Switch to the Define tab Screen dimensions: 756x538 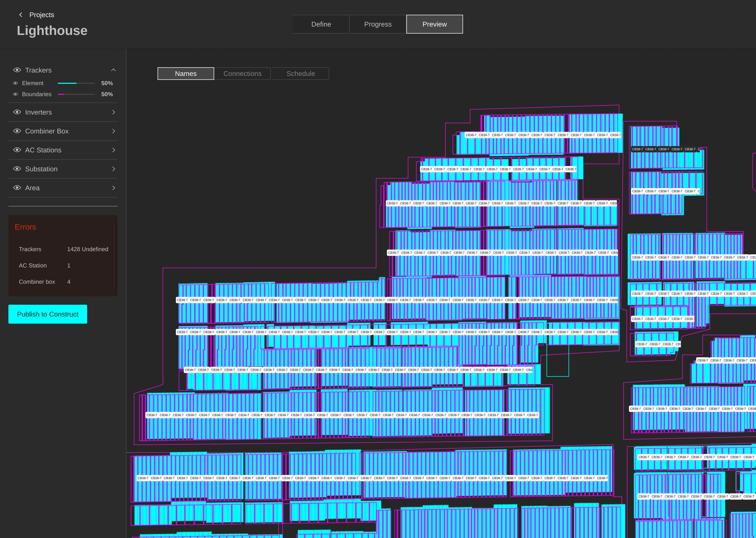(x=321, y=24)
